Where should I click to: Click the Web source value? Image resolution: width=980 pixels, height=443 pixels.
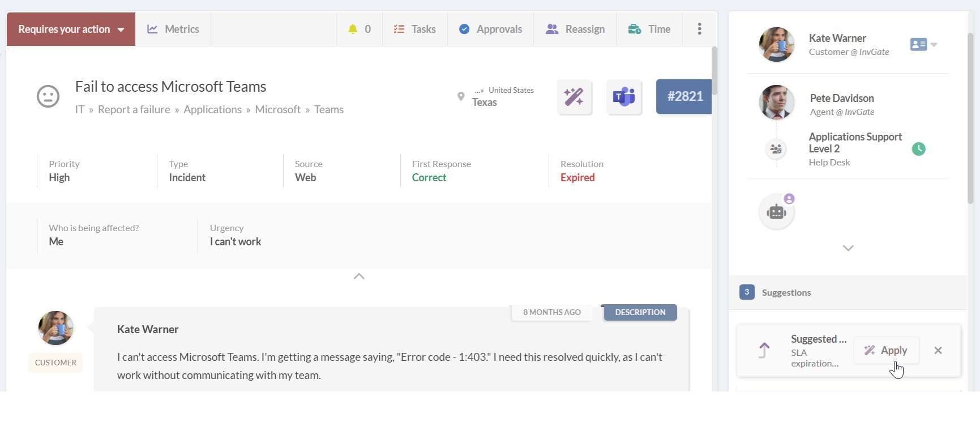pyautogui.click(x=306, y=177)
